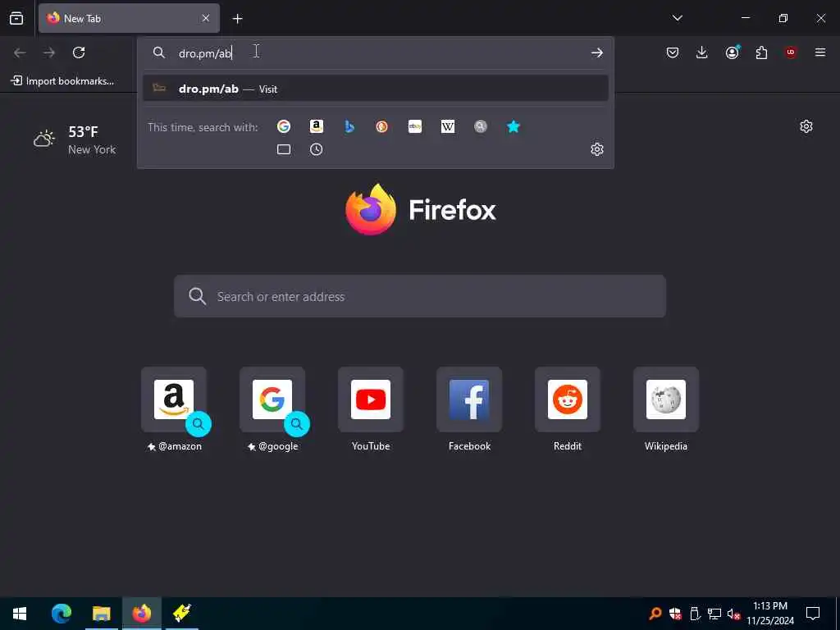Open File Explorer from taskbar
840x630 pixels.
101,614
